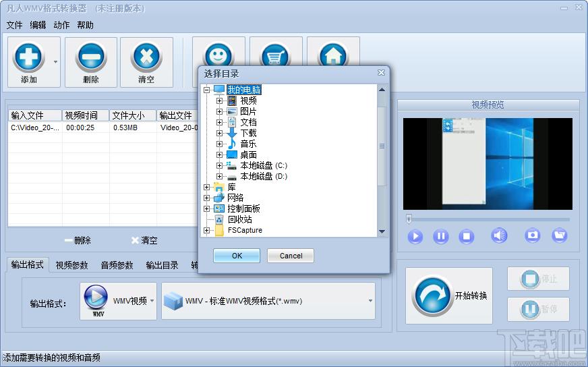Click the directory tree scrollbar up arrow
This screenshot has height=367, width=588.
[382, 90]
